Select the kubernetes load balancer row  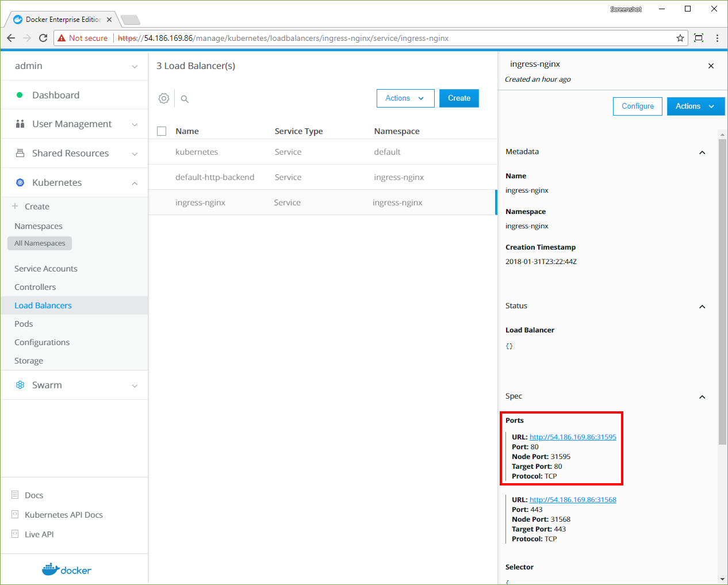(x=322, y=152)
